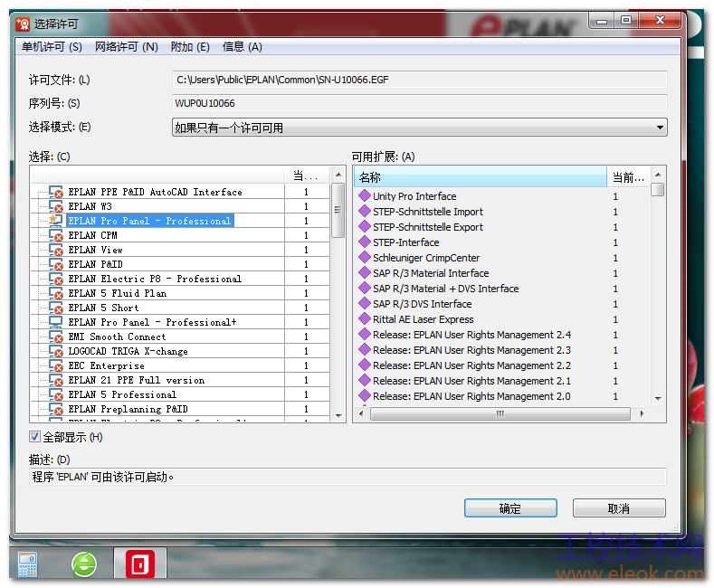The height and width of the screenshot is (588, 714).
Task: Select SAP R/3 Material + DVS Interface extension
Action: tap(446, 289)
